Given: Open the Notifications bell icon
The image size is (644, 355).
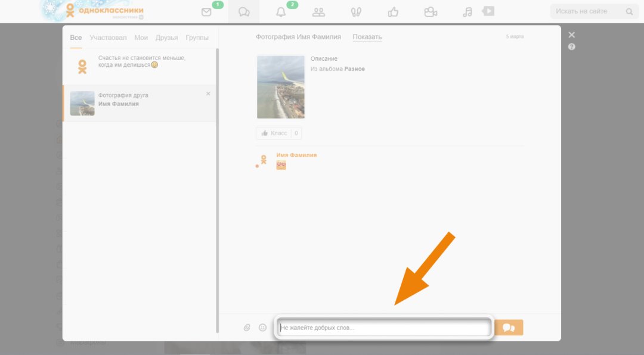Looking at the screenshot, I should click(x=281, y=12).
